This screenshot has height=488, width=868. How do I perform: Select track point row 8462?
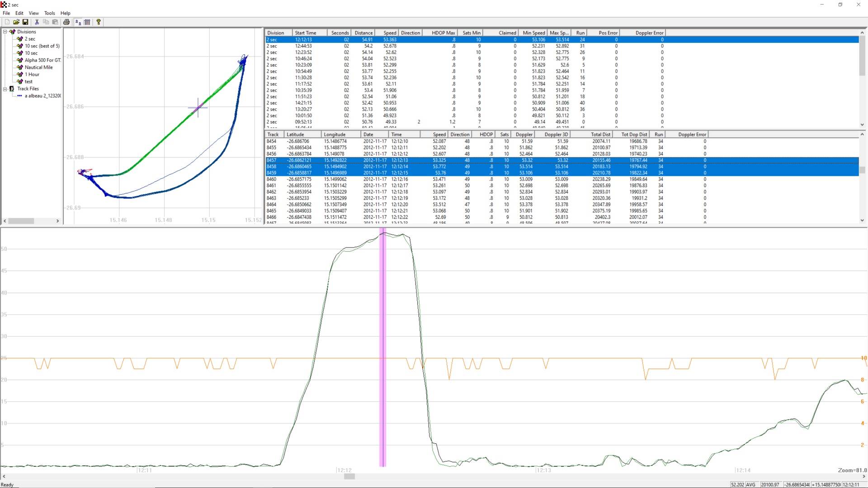(x=271, y=192)
